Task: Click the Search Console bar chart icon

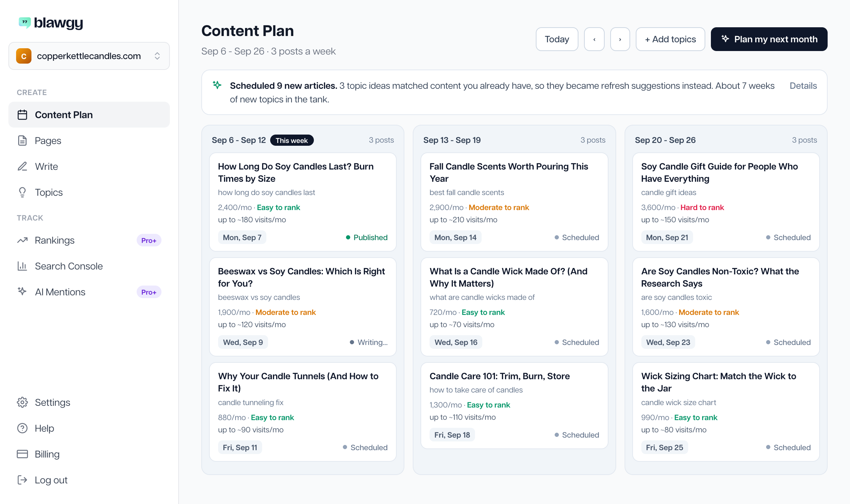Action: coord(22,266)
